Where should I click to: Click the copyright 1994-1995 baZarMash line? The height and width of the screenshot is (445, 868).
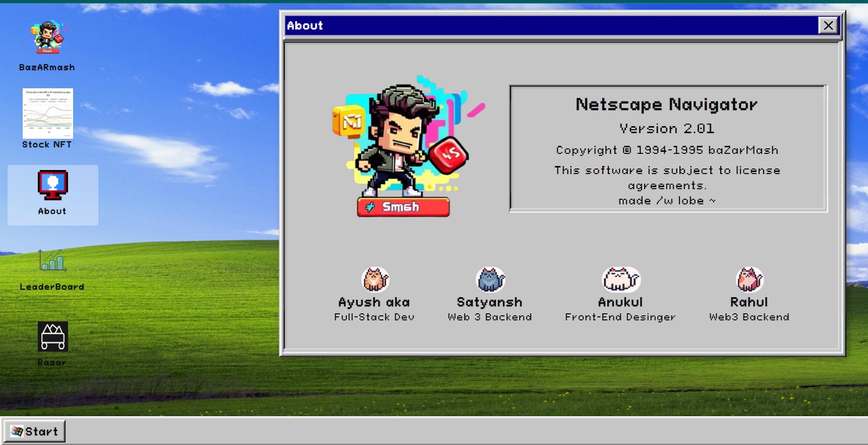point(667,150)
